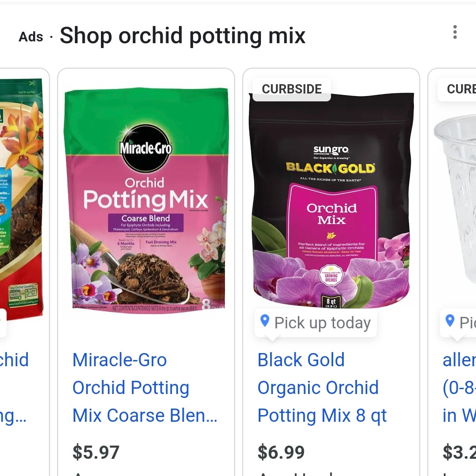Click the $5.97 price of Miracle-Gro mix
Viewport: 476px width, 476px height.
click(96, 452)
